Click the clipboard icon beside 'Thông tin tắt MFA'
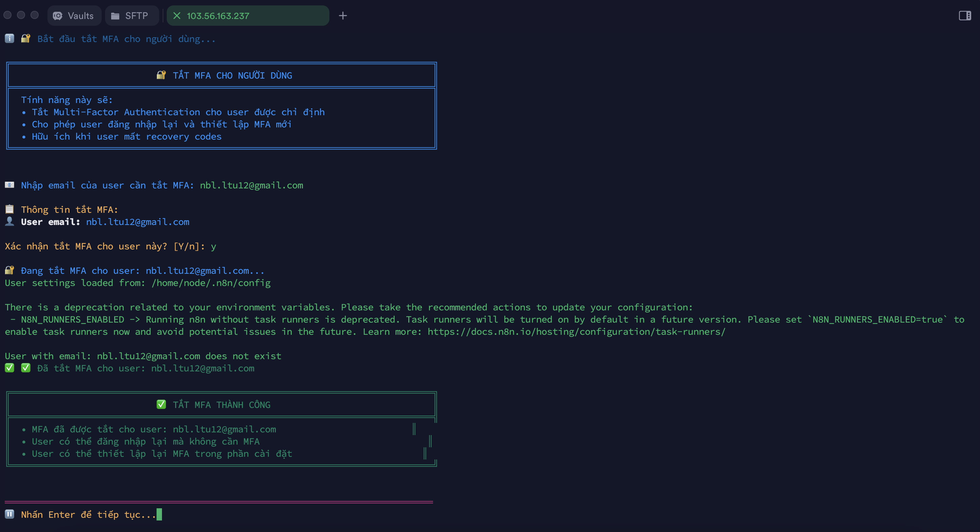 coord(9,209)
